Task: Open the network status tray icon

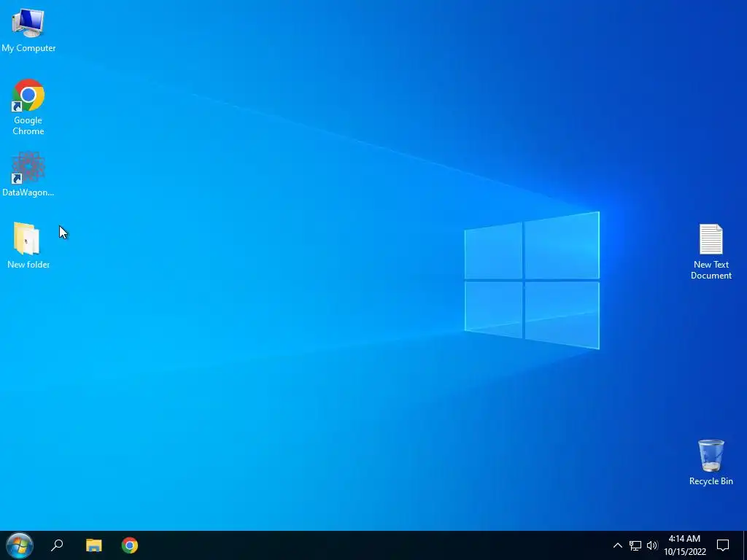Action: (635, 545)
